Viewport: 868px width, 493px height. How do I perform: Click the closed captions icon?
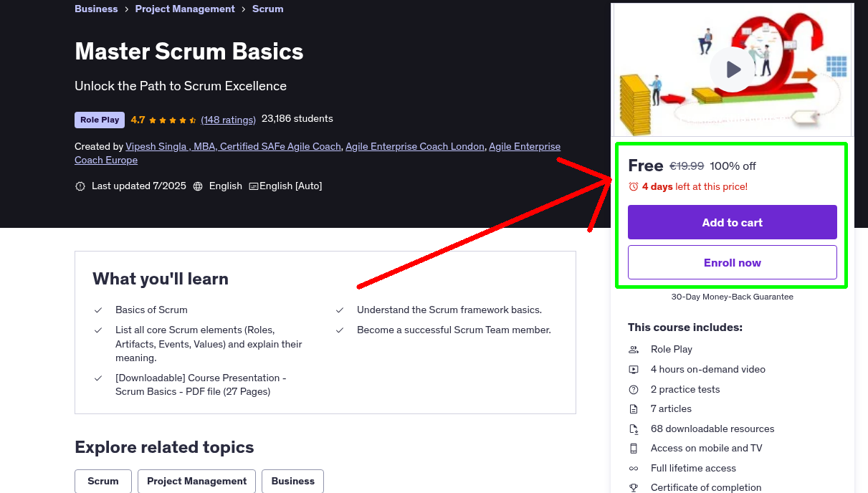(254, 186)
